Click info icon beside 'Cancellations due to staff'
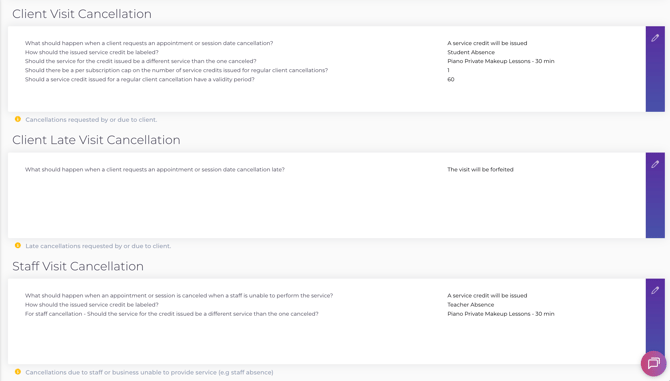 [x=18, y=372]
